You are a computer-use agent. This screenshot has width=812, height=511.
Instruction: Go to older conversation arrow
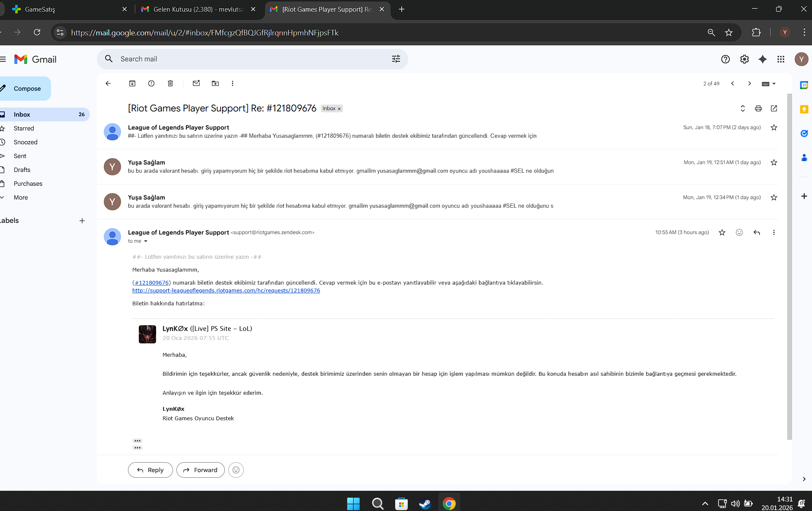coord(750,83)
